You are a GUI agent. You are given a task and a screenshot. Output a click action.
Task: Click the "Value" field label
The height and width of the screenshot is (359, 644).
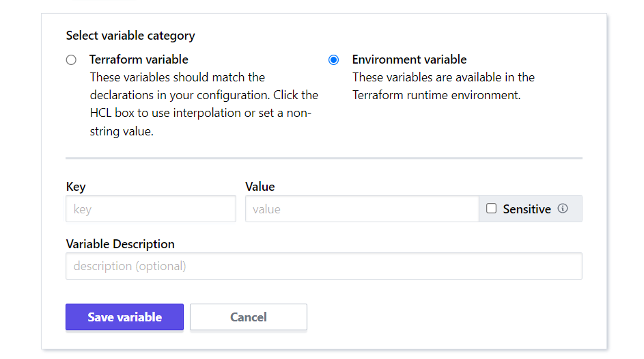click(x=260, y=187)
